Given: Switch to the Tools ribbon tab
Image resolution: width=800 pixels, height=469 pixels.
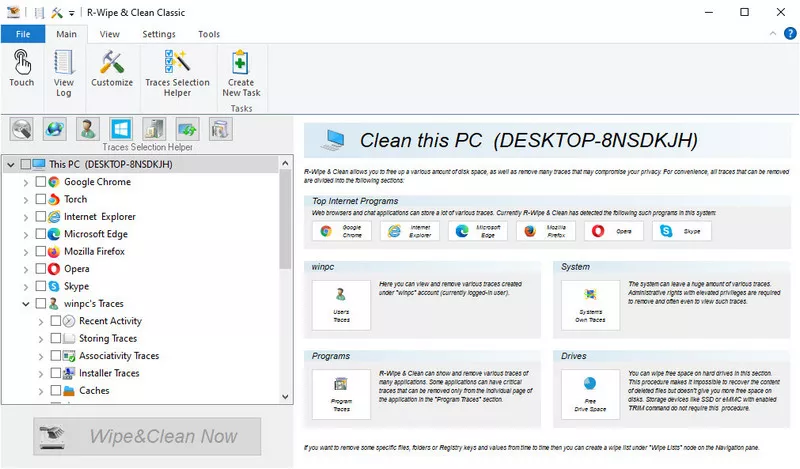Looking at the screenshot, I should pyautogui.click(x=209, y=34).
